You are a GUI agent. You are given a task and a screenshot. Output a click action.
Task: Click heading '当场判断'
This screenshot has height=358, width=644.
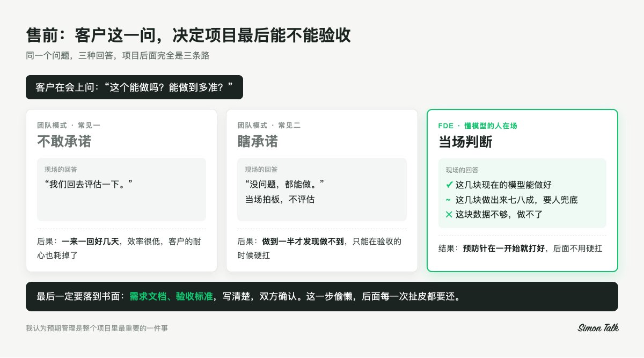465,142
